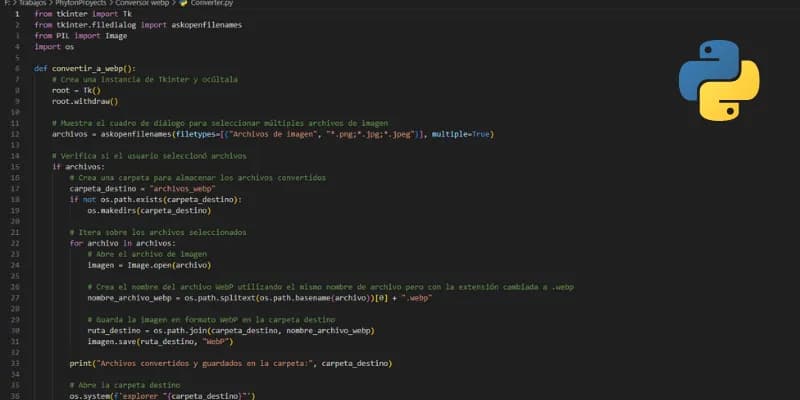Click 'for archivo in archivos:' on line 22

click(x=122, y=243)
